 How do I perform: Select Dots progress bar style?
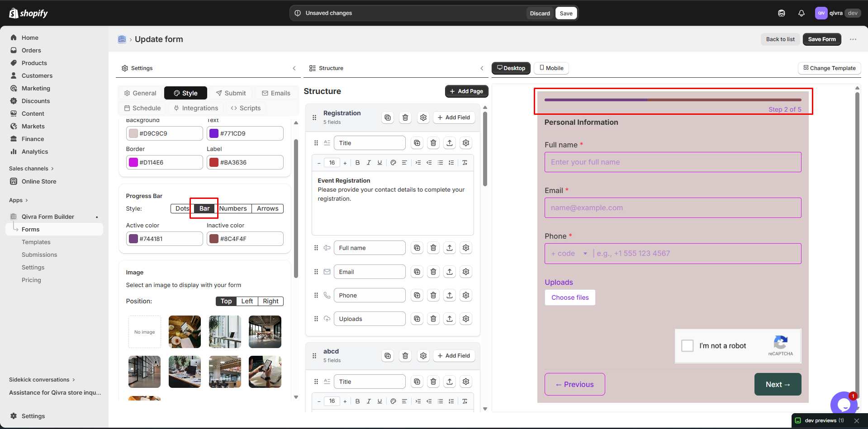point(182,208)
